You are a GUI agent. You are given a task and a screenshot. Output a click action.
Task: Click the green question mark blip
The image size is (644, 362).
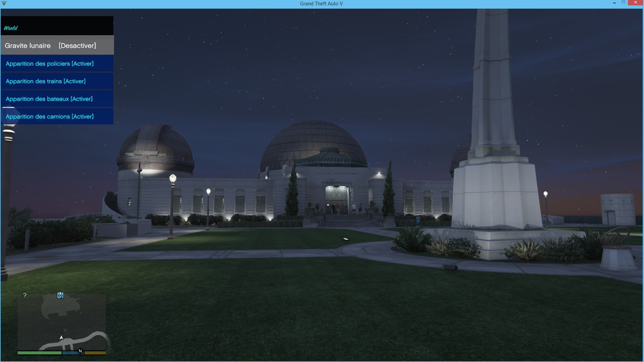pos(24,295)
